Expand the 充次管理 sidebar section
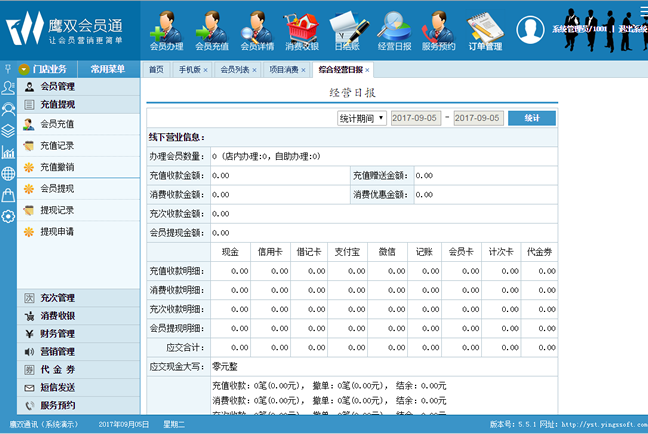The height and width of the screenshot is (434, 648). (57, 298)
